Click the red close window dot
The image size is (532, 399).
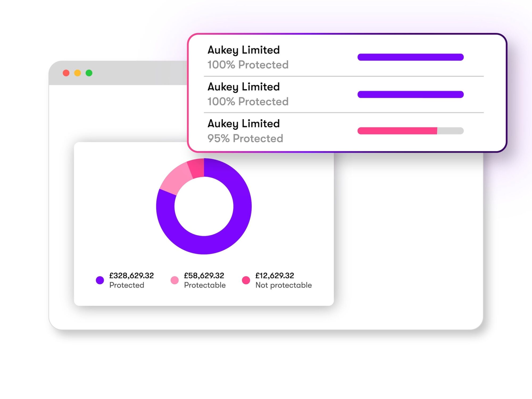[x=66, y=73]
